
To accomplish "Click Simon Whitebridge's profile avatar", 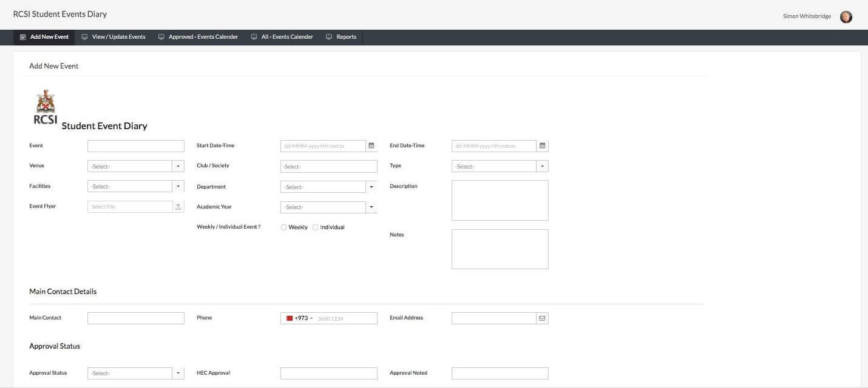I will [846, 17].
